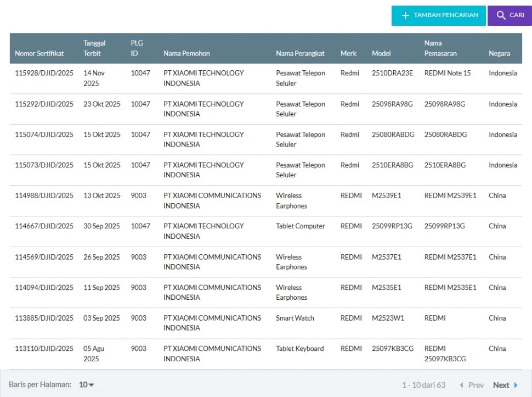Select the Tablet Keyboard 25097KB3CG row

(299, 349)
